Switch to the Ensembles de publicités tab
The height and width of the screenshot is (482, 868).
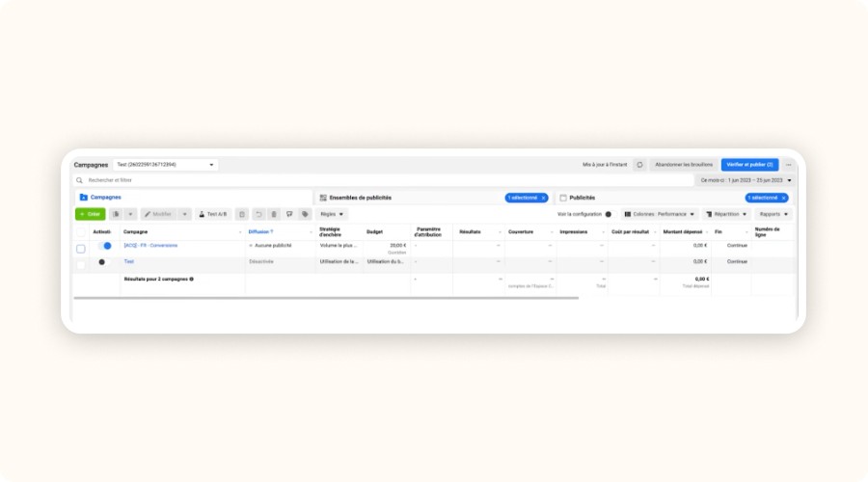(433, 199)
